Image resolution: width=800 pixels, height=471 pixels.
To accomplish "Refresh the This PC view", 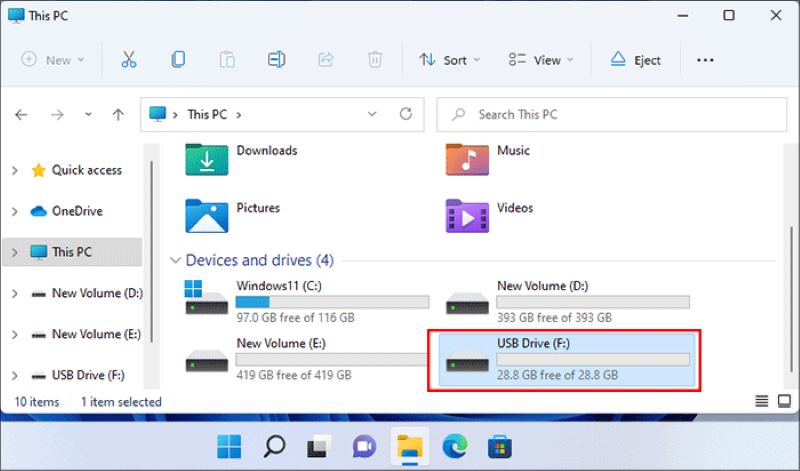I will click(x=406, y=114).
